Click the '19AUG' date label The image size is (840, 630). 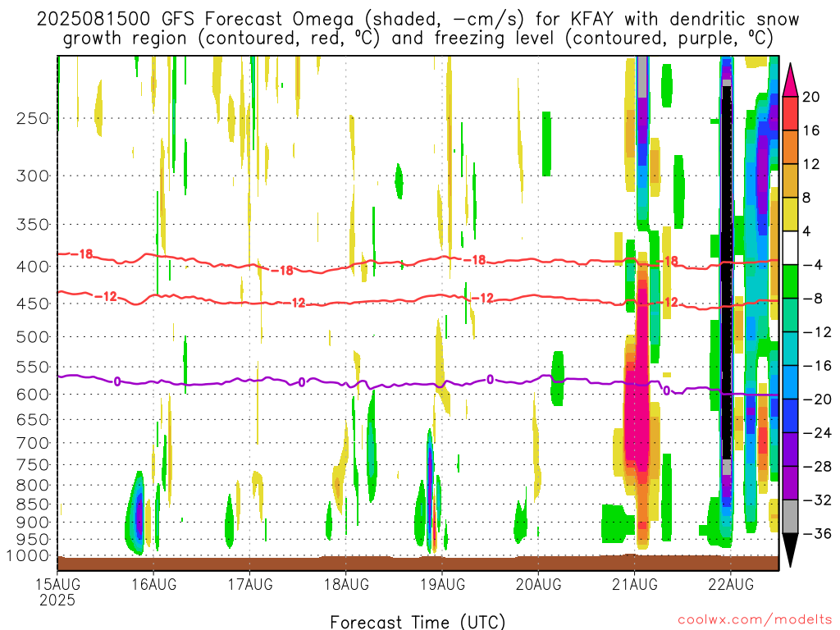pos(442,584)
